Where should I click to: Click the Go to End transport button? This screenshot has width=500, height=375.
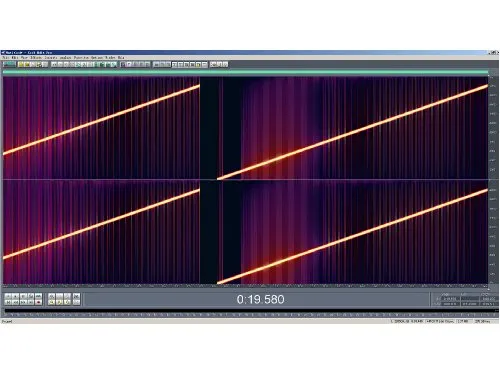click(31, 303)
